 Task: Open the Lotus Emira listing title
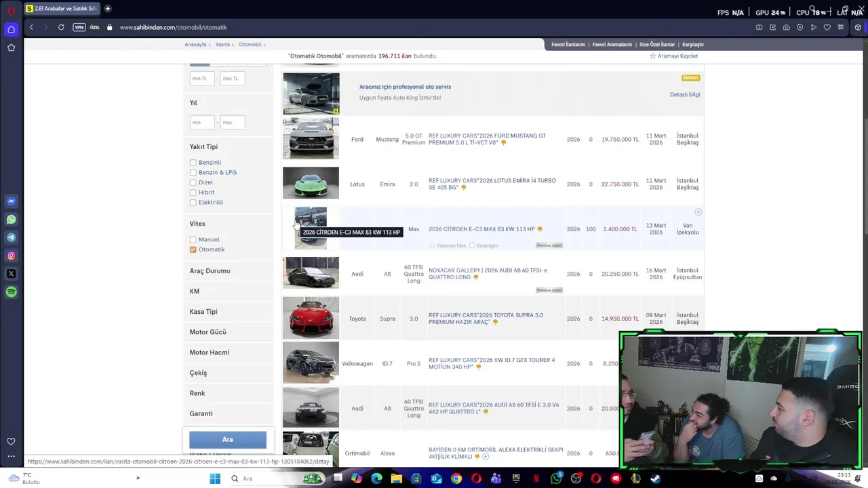(x=492, y=184)
